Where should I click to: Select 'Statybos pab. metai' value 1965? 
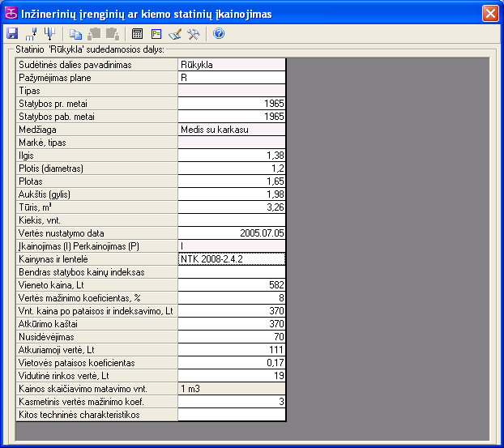point(232,117)
